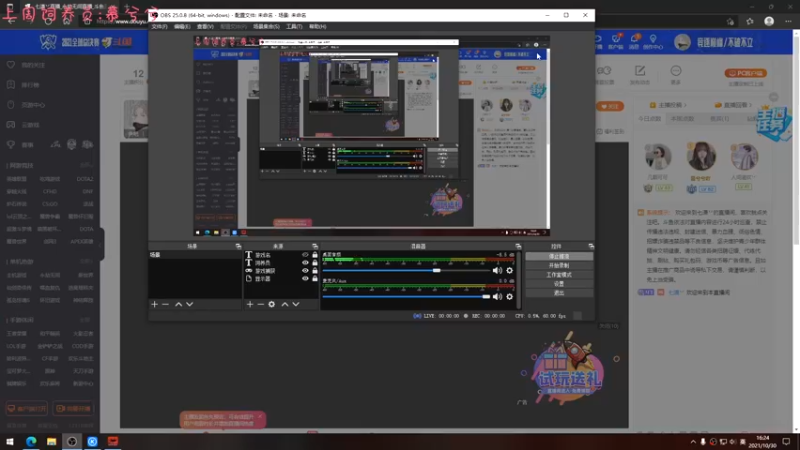Remove the selected source with the minus icon

[260, 304]
